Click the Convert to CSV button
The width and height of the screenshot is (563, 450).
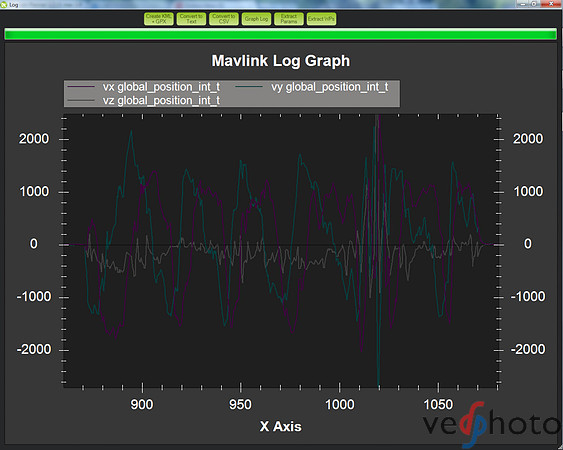[x=224, y=19]
